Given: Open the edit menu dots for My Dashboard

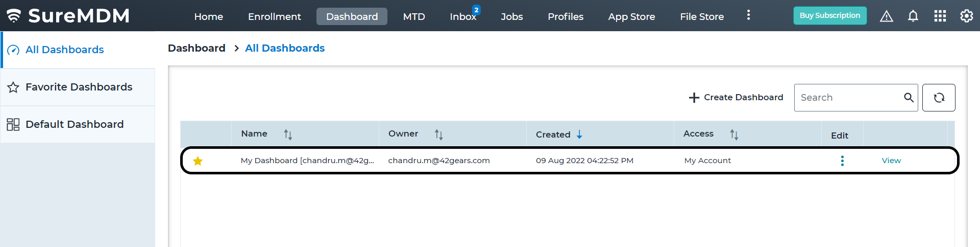Looking at the screenshot, I should [842, 161].
